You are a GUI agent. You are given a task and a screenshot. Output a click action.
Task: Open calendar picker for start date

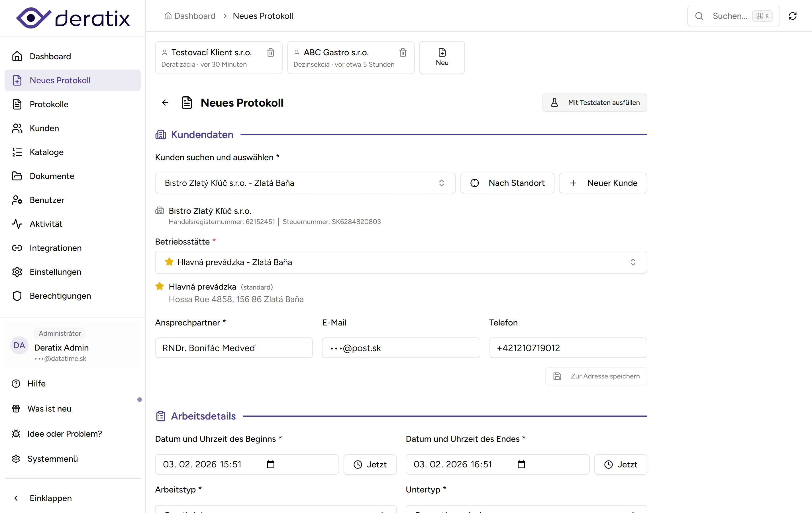270,465
